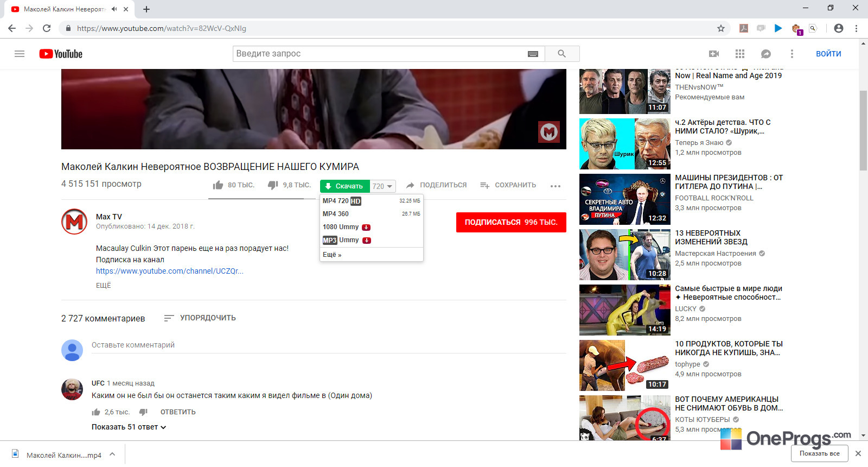Open the more actions ellipsis under video
The image size is (868, 467).
click(x=555, y=186)
